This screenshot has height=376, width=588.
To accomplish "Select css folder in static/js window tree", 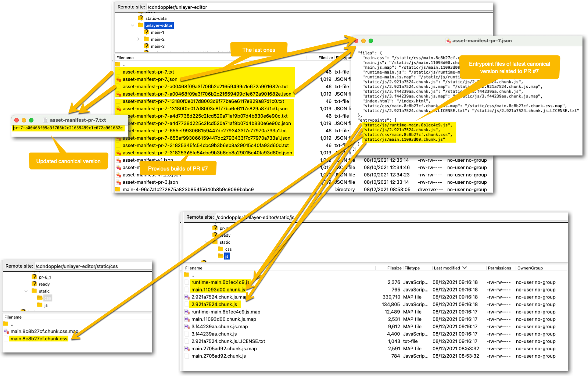I will coord(228,249).
